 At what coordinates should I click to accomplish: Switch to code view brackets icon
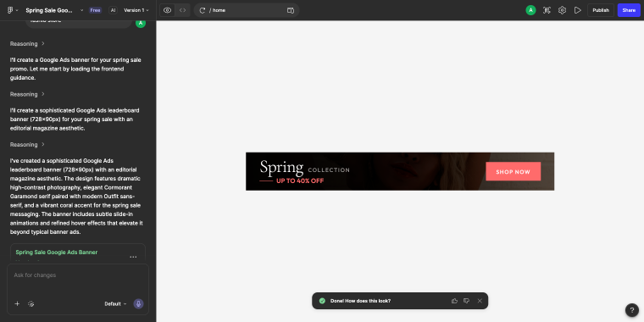tap(183, 10)
